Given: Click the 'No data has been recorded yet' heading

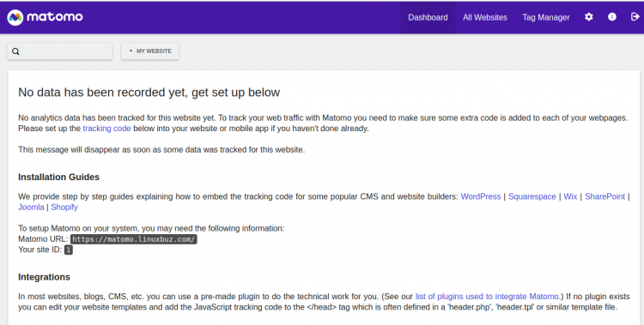Looking at the screenshot, I should click(x=149, y=93).
